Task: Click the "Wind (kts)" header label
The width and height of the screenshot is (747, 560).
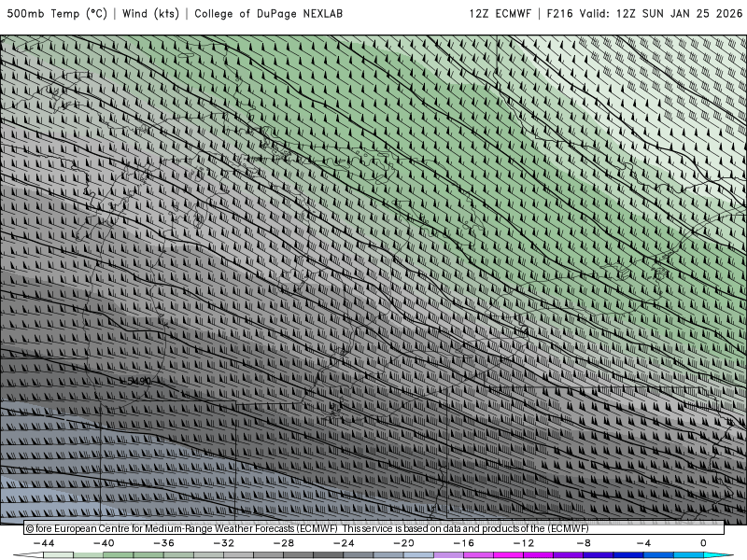Action: (x=150, y=14)
